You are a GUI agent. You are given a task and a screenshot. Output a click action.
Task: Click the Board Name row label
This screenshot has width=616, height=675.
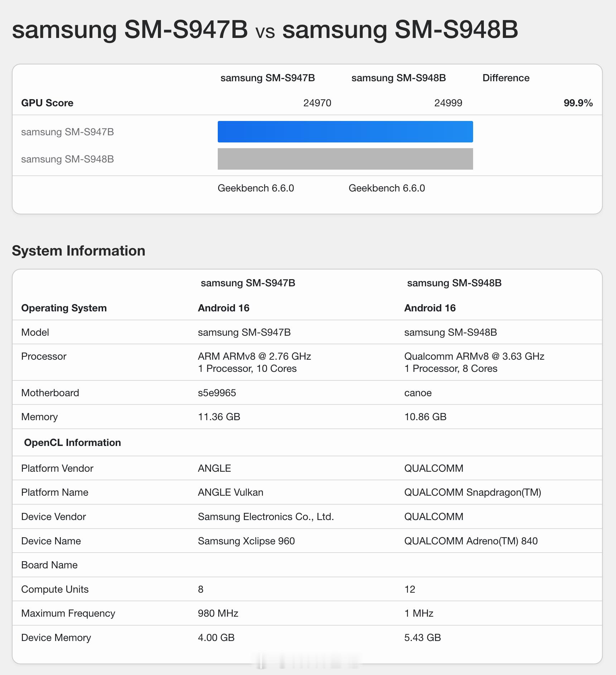49,565
